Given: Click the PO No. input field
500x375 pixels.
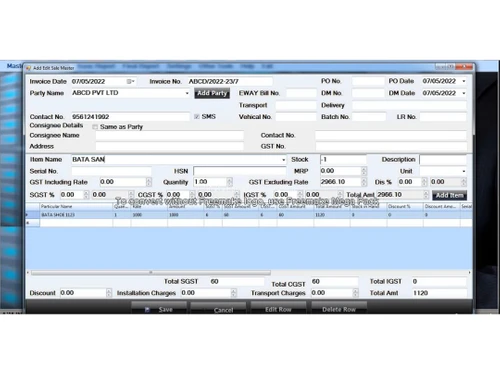Looking at the screenshot, I should point(368,81).
